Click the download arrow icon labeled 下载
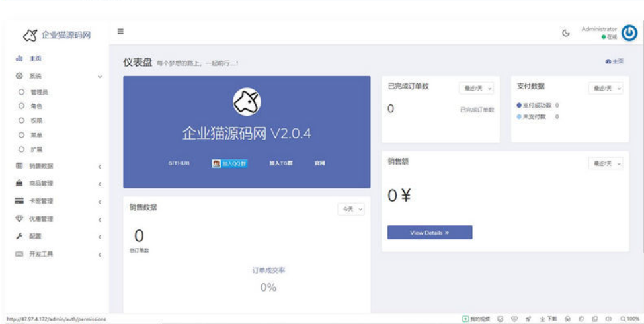The image size is (644, 324). [x=542, y=319]
